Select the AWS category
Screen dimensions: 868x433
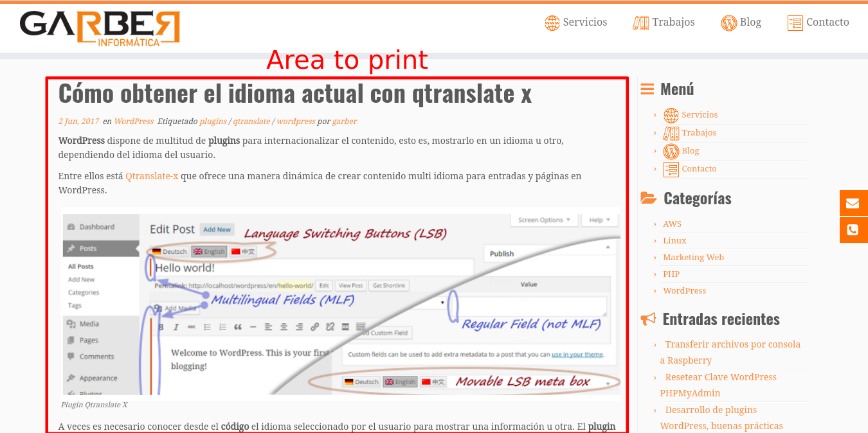coord(672,224)
